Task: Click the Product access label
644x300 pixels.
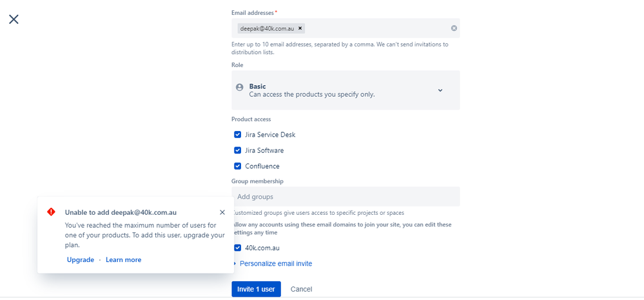Action: (251, 119)
